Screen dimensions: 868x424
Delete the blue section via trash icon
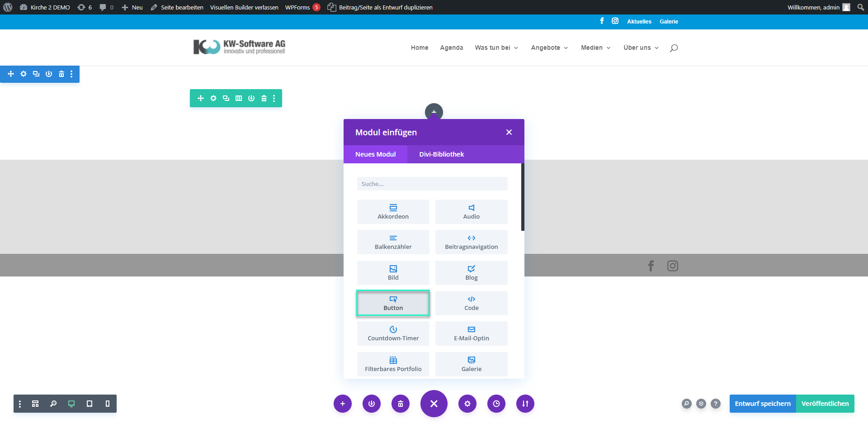[x=61, y=74]
